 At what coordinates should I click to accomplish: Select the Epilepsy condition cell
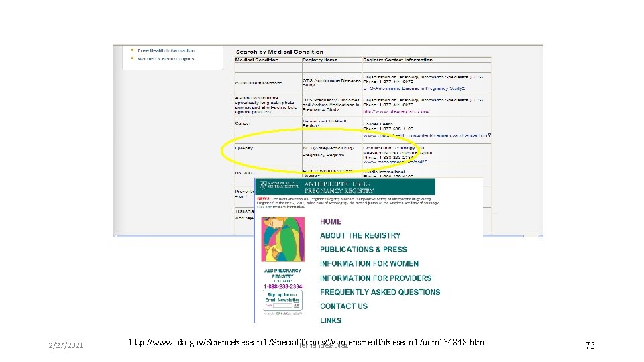(x=244, y=148)
